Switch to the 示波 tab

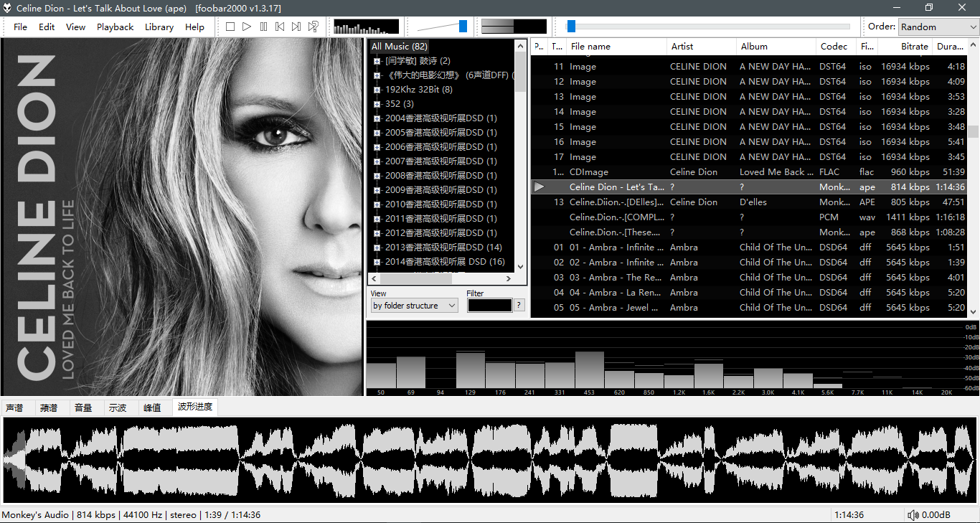pos(118,407)
